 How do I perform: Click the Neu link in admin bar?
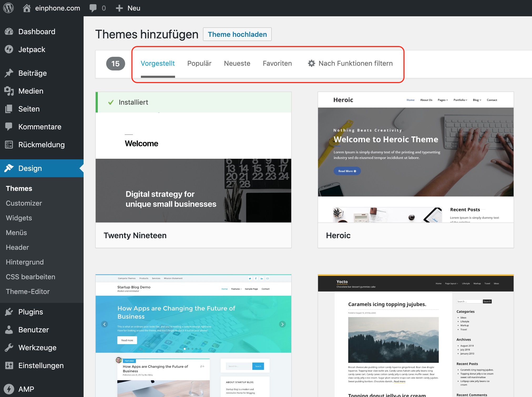134,8
